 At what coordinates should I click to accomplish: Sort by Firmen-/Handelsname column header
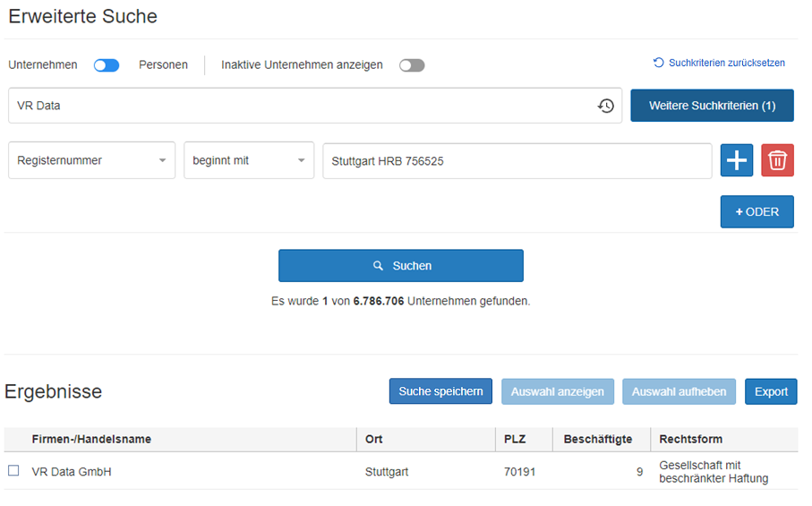click(x=91, y=439)
